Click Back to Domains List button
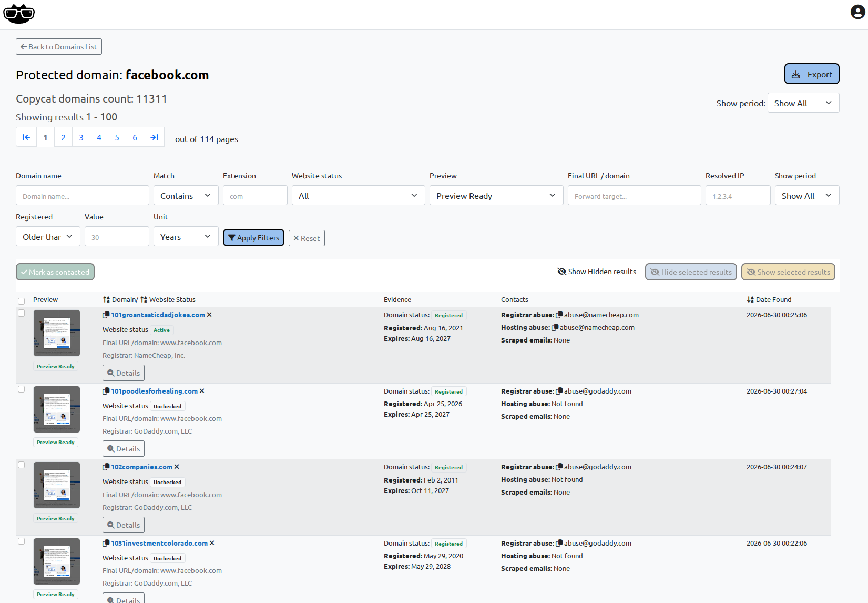The height and width of the screenshot is (603, 868). coord(59,47)
